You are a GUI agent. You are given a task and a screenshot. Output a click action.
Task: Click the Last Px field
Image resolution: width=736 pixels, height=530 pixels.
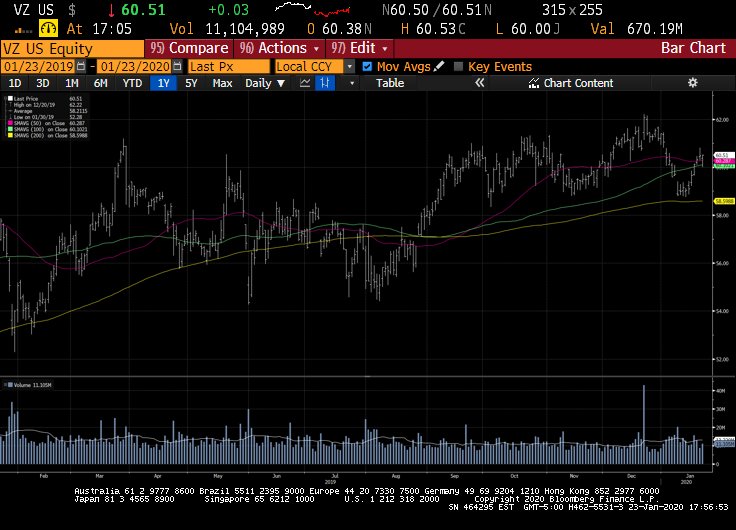[x=229, y=66]
